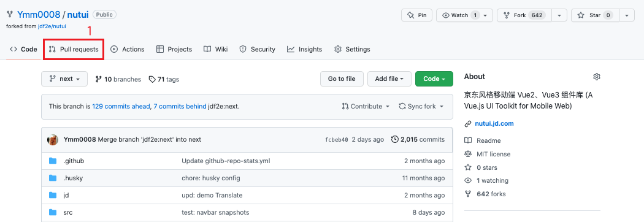Image resolution: width=644 pixels, height=222 pixels.
Task: Expand the Fork options dropdown arrow
Action: [x=559, y=15]
